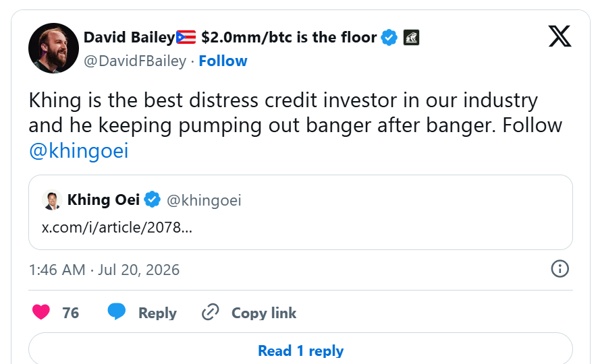
Task: Open the tweet info circle icon
Action: click(560, 269)
